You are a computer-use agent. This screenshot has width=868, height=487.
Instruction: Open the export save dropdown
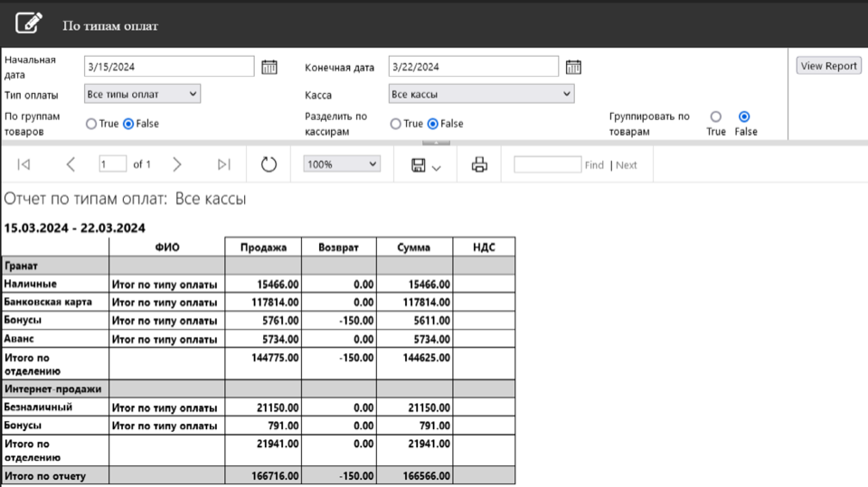tap(427, 165)
